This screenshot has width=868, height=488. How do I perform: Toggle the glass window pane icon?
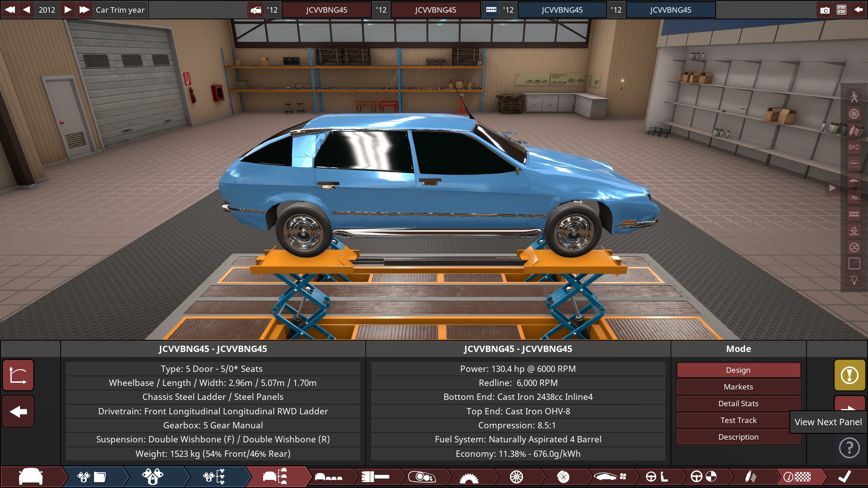[x=854, y=264]
